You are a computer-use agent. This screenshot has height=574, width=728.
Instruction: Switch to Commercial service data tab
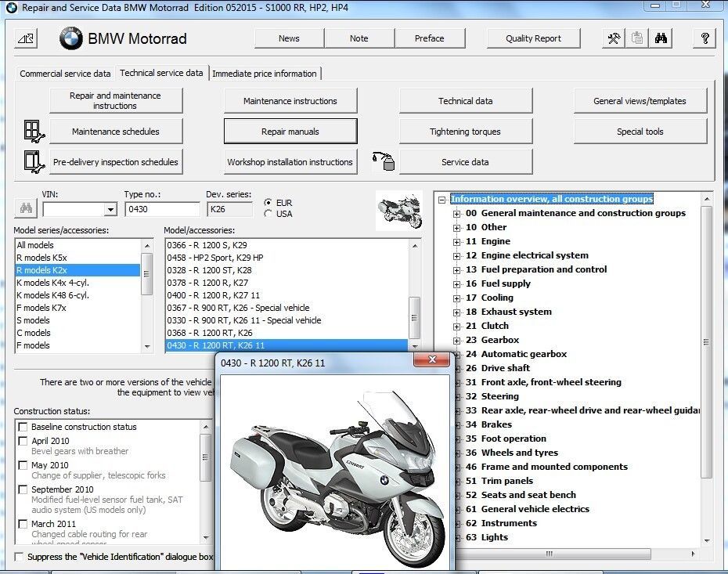click(65, 74)
